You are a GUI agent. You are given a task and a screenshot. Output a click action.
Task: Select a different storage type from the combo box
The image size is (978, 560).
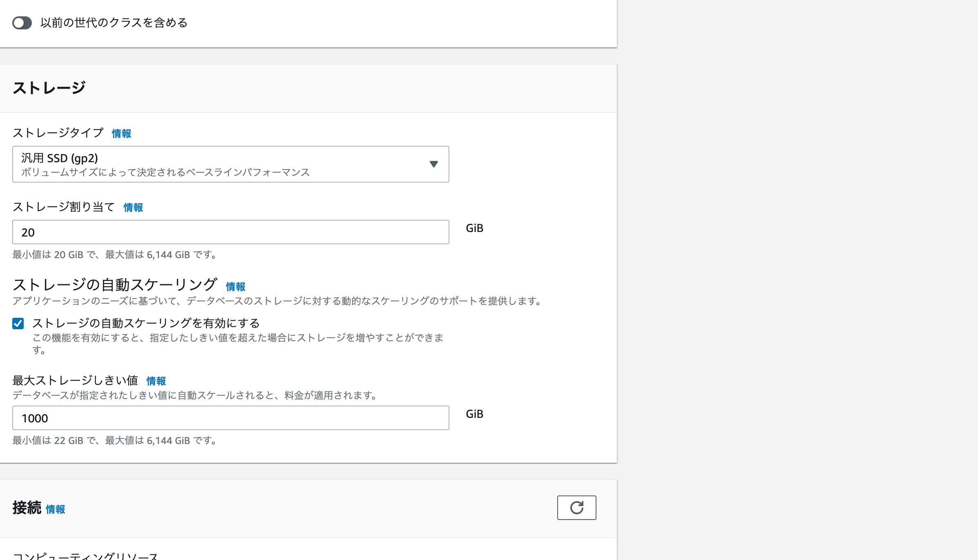[231, 164]
